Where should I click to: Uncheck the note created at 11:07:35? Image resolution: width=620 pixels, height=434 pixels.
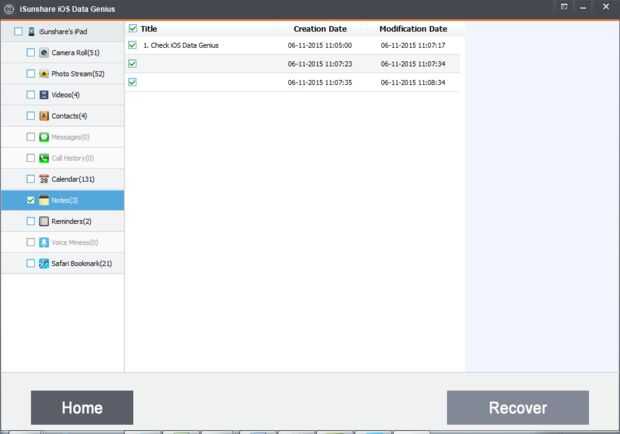pyautogui.click(x=132, y=82)
